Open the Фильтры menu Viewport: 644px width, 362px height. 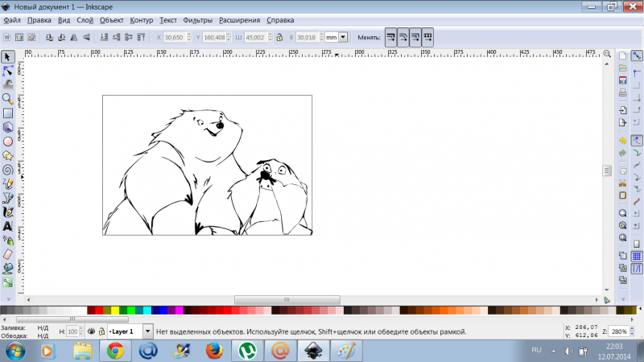(197, 20)
